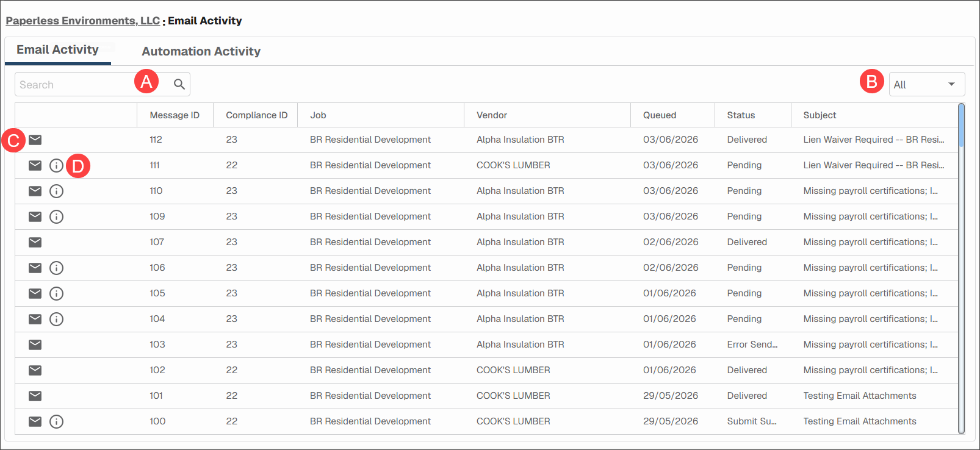Open envelope icon for message 112
The height and width of the screenshot is (450, 980).
35,140
